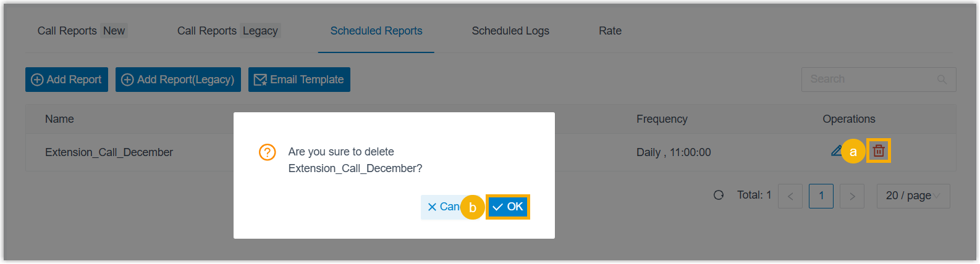Click the orange question mark icon
This screenshot has width=980, height=264.
coord(267,152)
